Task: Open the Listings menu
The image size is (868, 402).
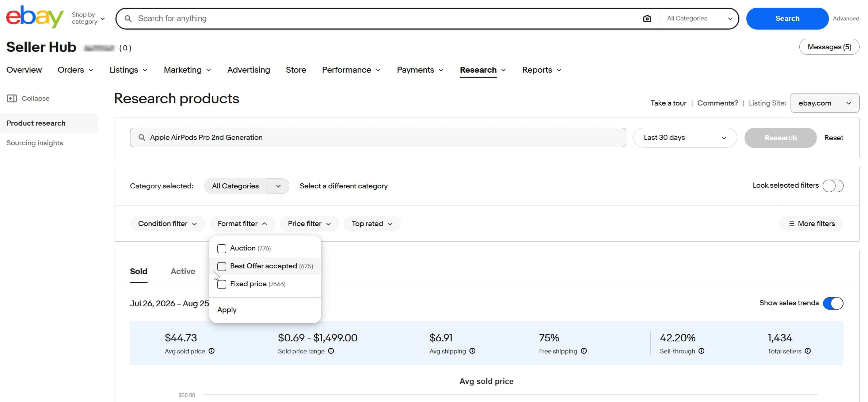Action: point(129,70)
